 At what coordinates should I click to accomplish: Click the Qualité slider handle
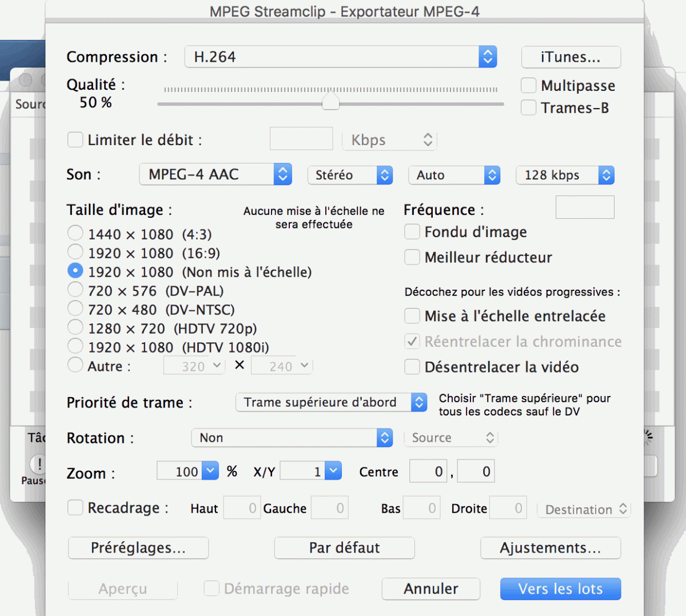[331, 102]
